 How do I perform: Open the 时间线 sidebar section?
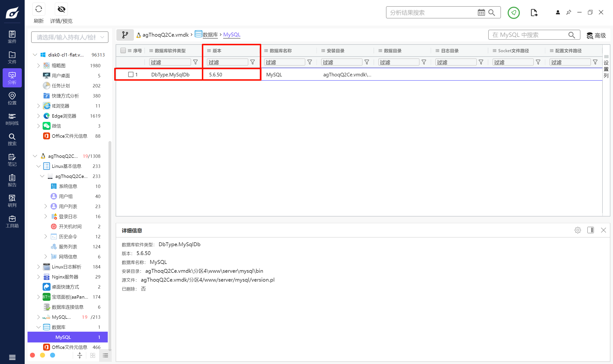pyautogui.click(x=12, y=119)
